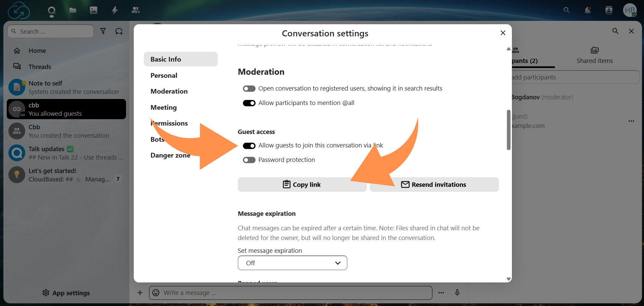Open the emoji picker in message bar
This screenshot has width=644, height=306.
coord(156,293)
